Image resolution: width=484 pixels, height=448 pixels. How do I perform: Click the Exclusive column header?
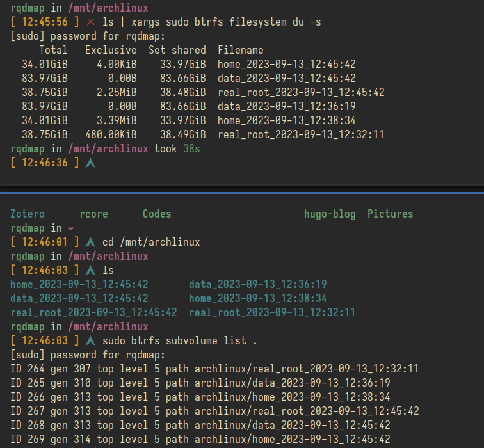pos(111,51)
